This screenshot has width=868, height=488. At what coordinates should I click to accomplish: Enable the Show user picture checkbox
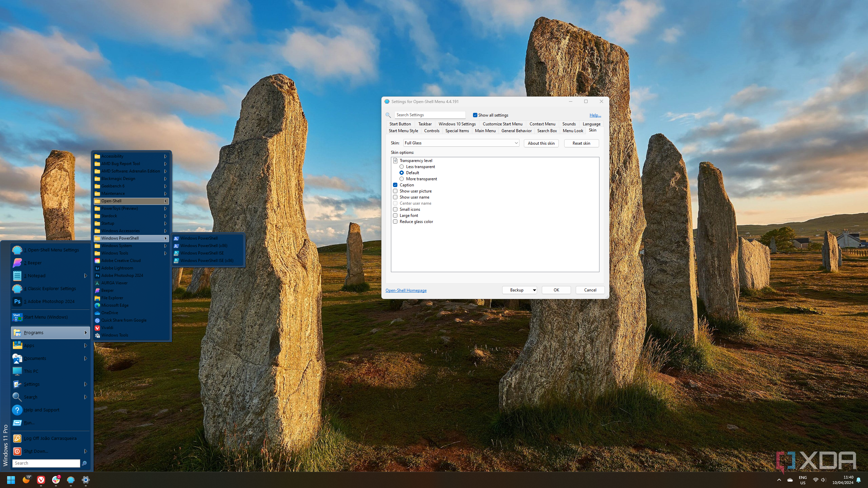[x=395, y=191]
